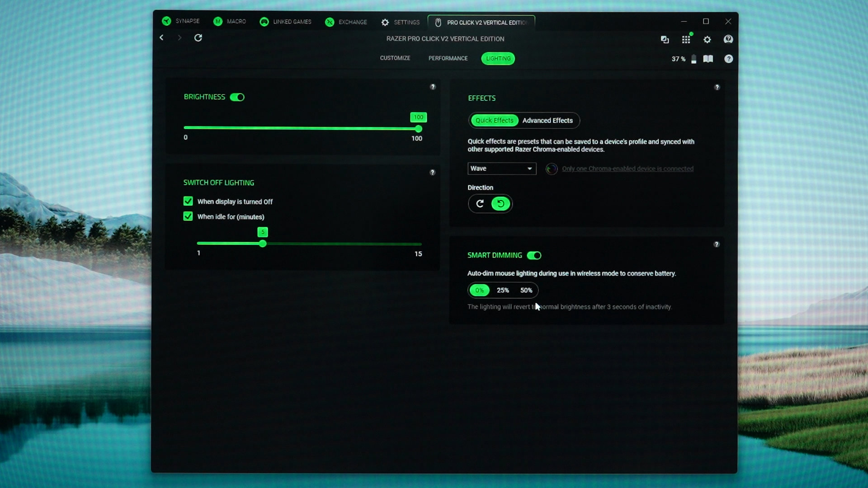Select Quick Effects mode
Image resolution: width=868 pixels, height=488 pixels.
494,121
